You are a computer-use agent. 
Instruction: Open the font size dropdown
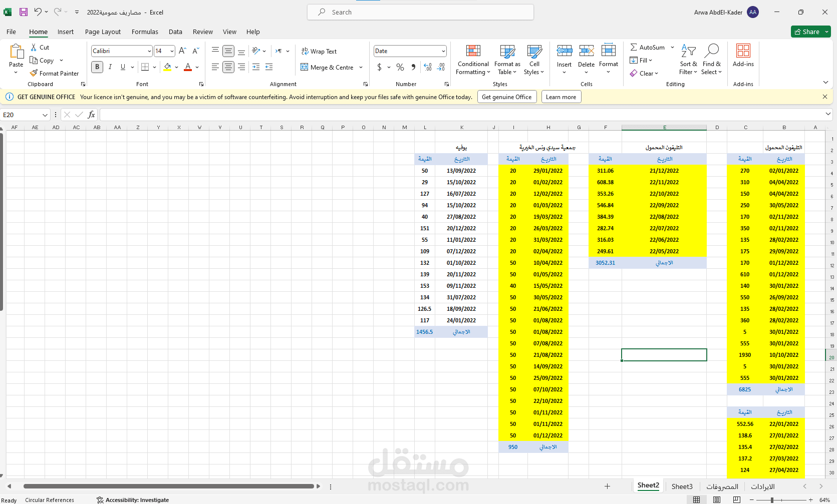coord(172,51)
